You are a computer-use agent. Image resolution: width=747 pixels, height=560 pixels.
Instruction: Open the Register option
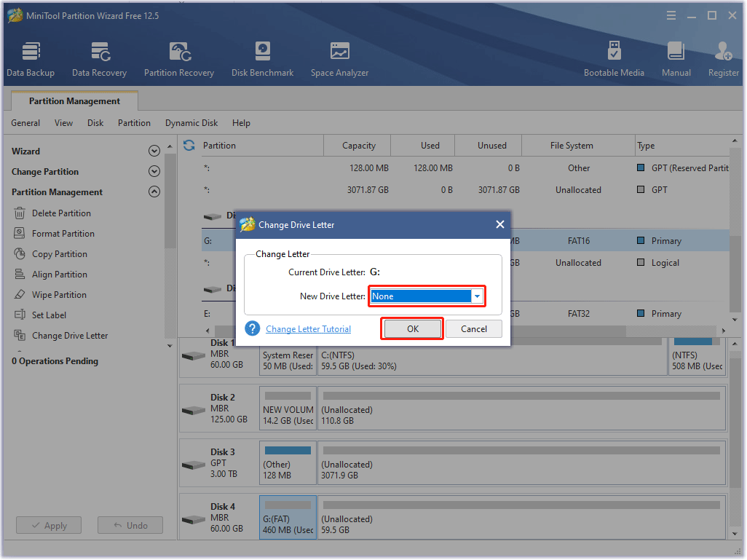pos(723,58)
